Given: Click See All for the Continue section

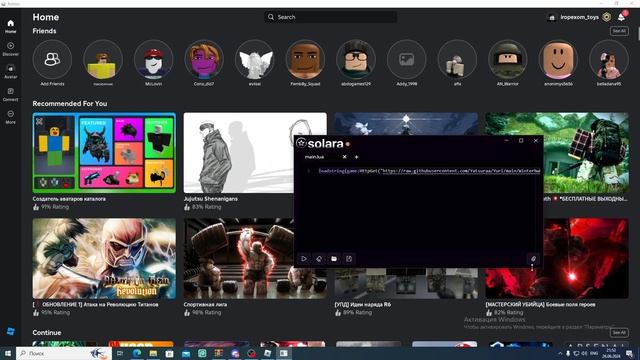Looking at the screenshot, I should 619,333.
